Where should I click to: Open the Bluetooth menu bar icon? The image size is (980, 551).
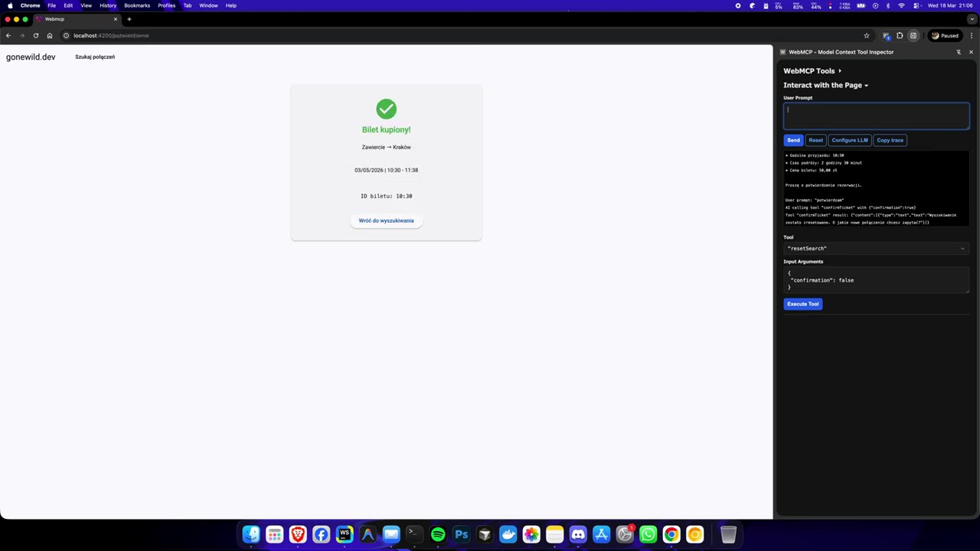pyautogui.click(x=888, y=5)
